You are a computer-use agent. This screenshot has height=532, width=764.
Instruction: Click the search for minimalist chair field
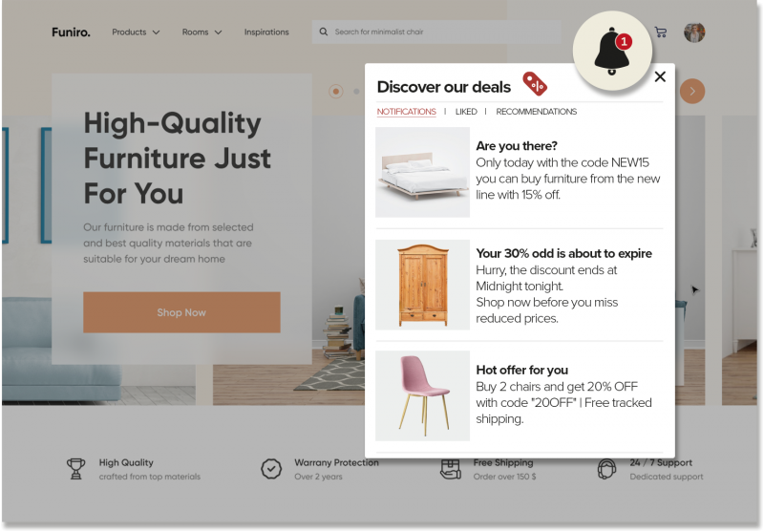[436, 32]
